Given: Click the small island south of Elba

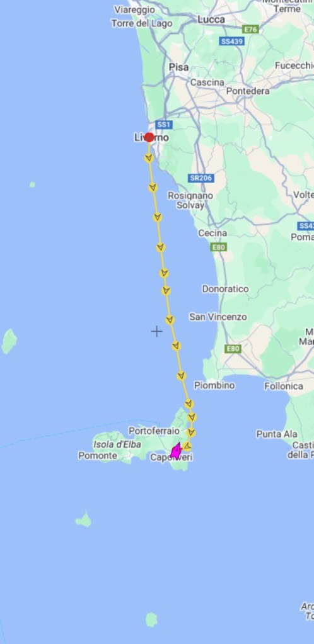Looking at the screenshot, I should (84, 520).
